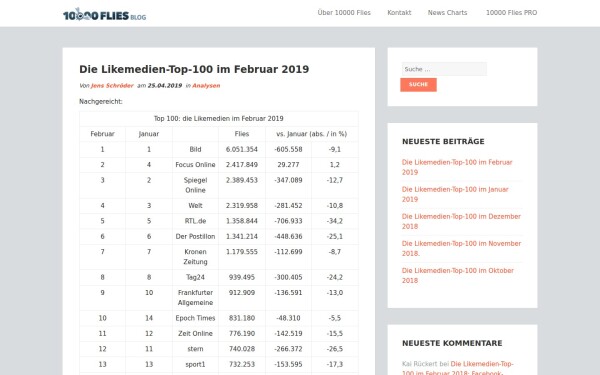
Task: Click the value 776.190
Action: coord(242,334)
